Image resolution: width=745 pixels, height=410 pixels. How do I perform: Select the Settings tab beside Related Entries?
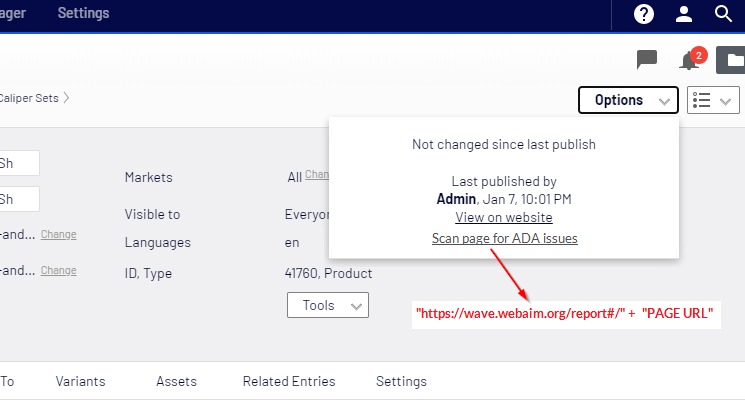[401, 381]
